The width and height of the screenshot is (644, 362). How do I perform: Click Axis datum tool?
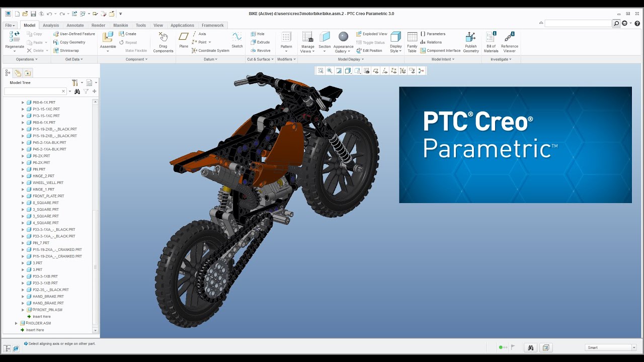pyautogui.click(x=199, y=34)
